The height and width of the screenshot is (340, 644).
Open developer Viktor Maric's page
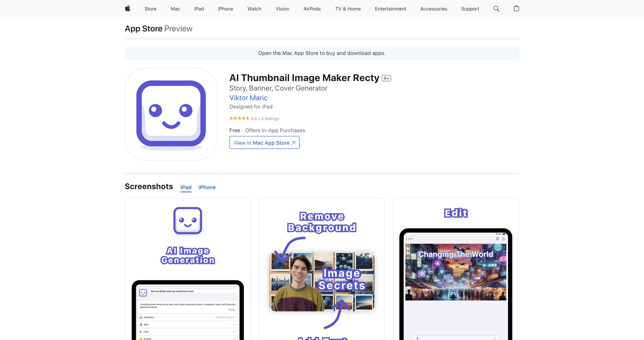pyautogui.click(x=248, y=98)
